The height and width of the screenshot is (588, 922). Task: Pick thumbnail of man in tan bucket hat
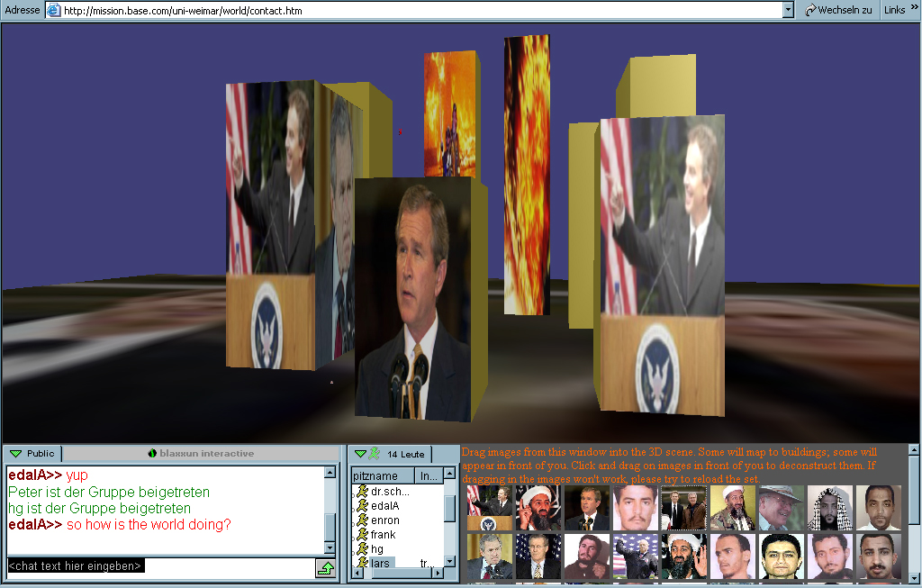[x=780, y=508]
